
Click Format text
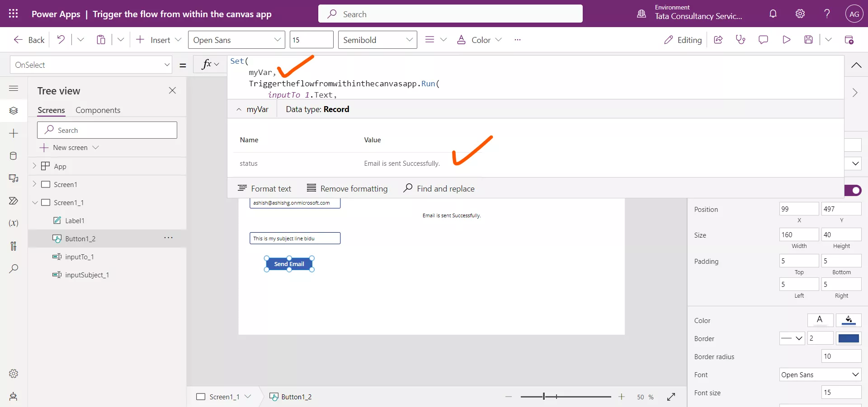264,188
